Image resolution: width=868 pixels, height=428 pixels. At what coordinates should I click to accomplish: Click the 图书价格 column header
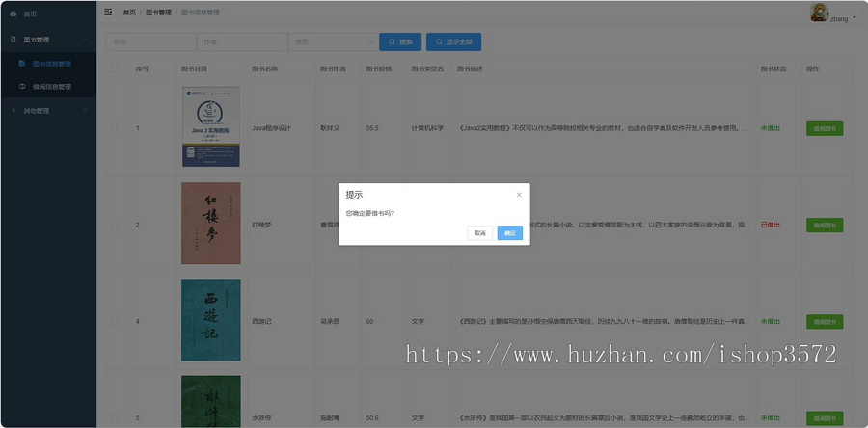tap(379, 69)
